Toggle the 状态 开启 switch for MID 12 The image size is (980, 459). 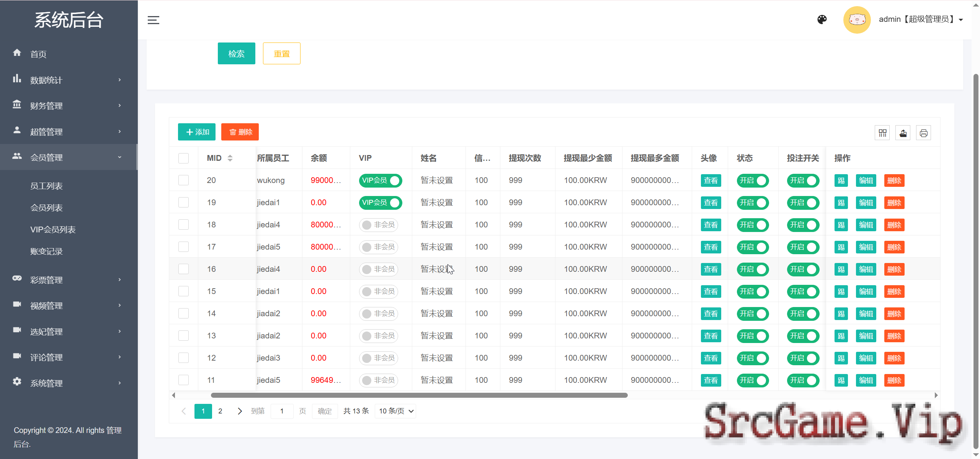[x=753, y=358]
